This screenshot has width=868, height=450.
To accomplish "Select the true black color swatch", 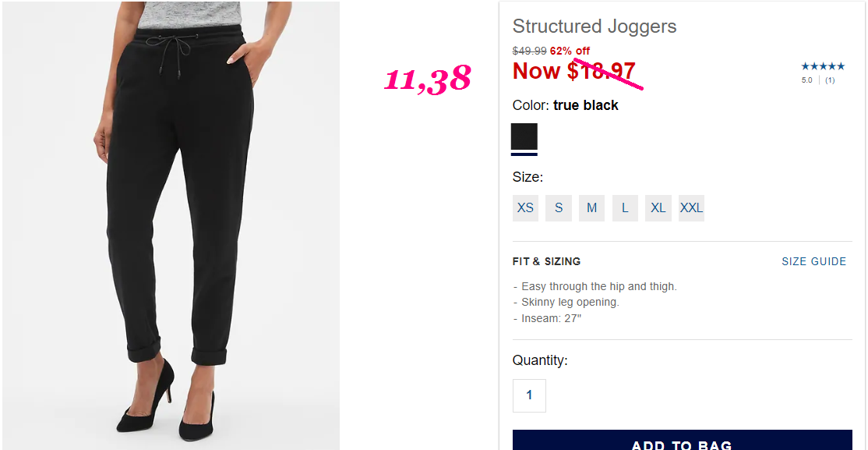I will [524, 136].
